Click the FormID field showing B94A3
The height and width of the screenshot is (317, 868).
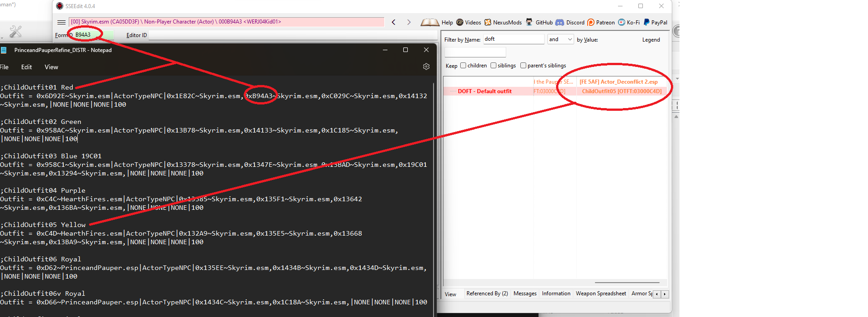94,35
